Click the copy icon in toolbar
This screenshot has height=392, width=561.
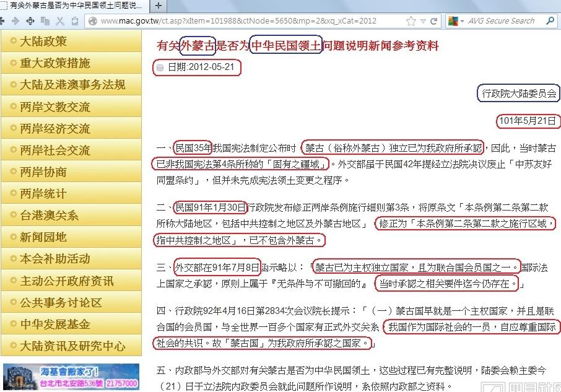[45, 21]
